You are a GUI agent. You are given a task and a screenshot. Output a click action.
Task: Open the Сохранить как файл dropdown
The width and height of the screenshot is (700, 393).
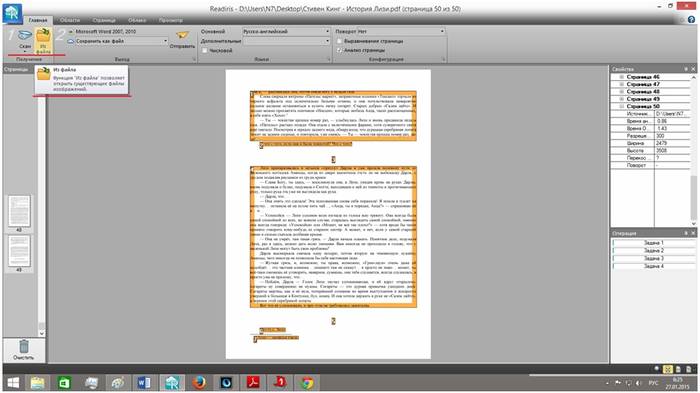pos(121,41)
